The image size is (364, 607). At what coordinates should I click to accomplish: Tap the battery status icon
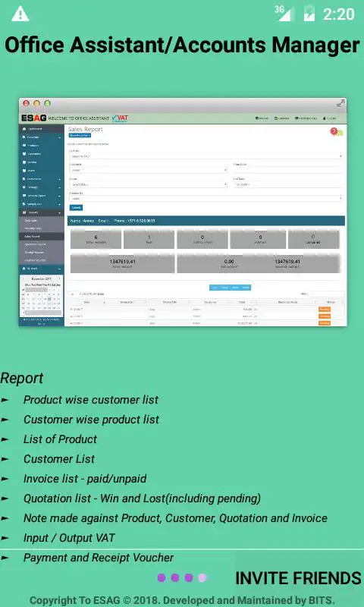click(x=309, y=14)
